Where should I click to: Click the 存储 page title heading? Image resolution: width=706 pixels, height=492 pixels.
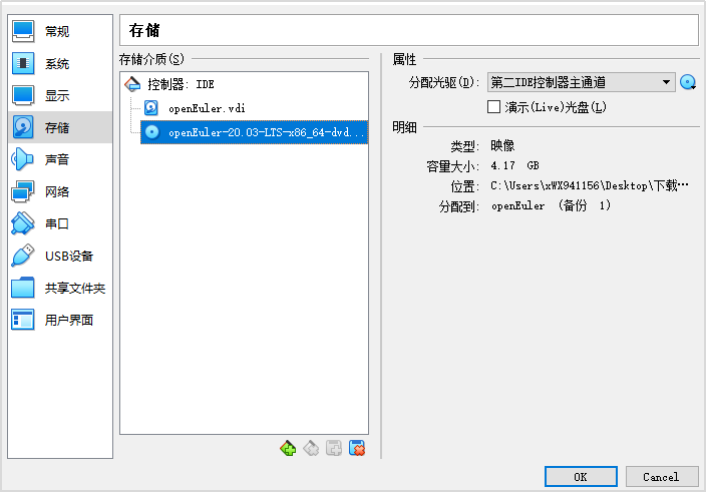coord(145,30)
